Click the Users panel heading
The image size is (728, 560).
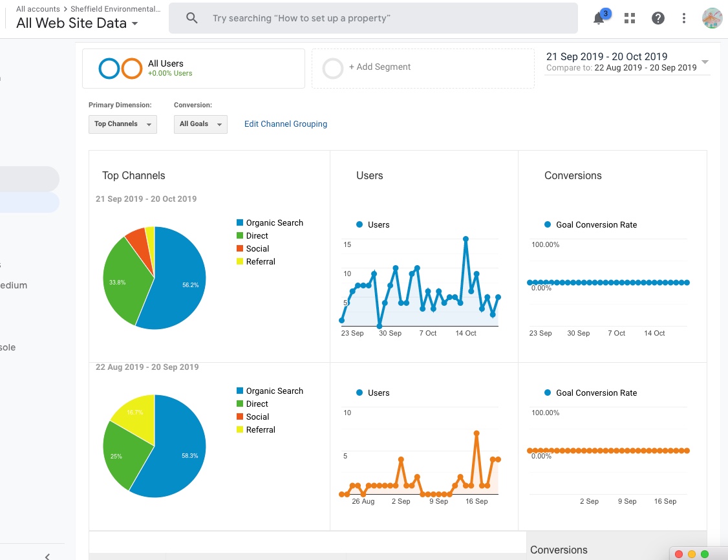pos(370,175)
